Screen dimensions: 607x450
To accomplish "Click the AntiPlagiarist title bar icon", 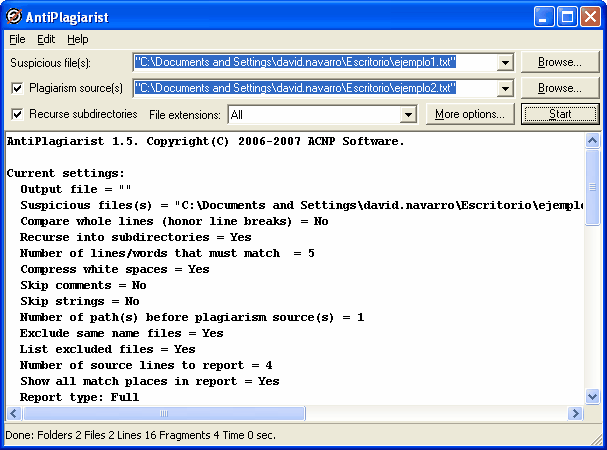I will (x=14, y=17).
